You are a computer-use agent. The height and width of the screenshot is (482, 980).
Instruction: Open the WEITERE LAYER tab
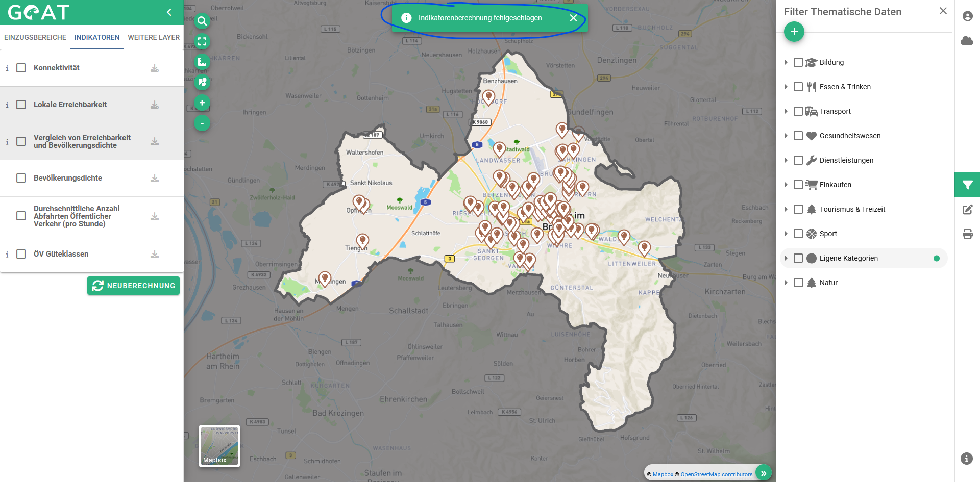153,37
